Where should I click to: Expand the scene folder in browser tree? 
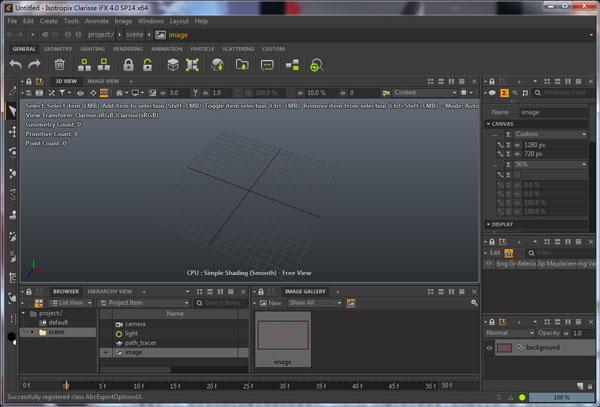tap(32, 332)
